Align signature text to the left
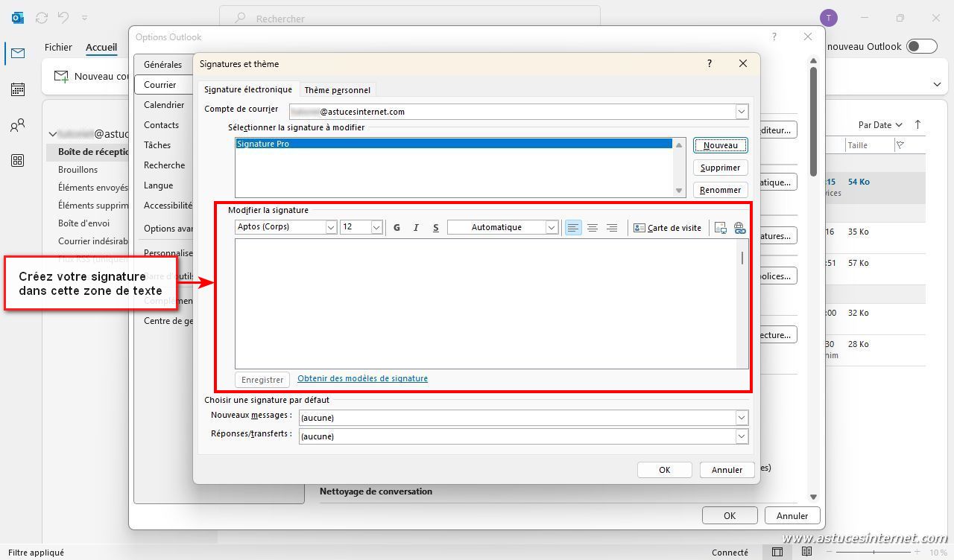The height and width of the screenshot is (560, 954). [x=573, y=228]
